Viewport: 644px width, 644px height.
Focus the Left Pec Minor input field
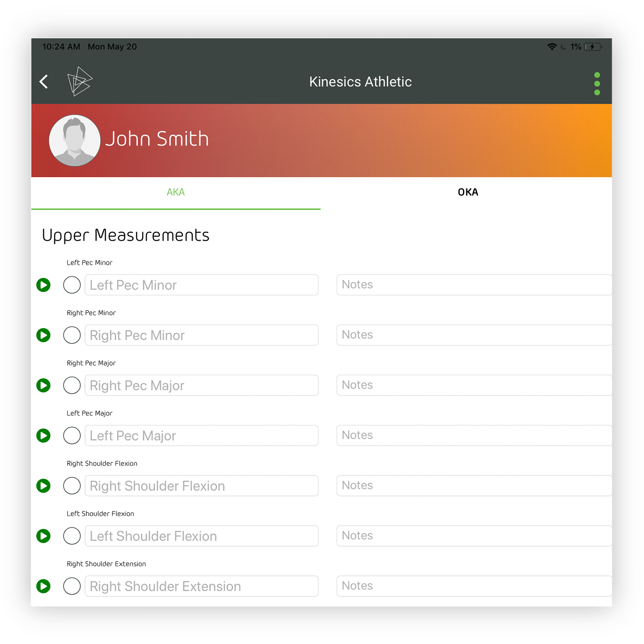click(201, 285)
